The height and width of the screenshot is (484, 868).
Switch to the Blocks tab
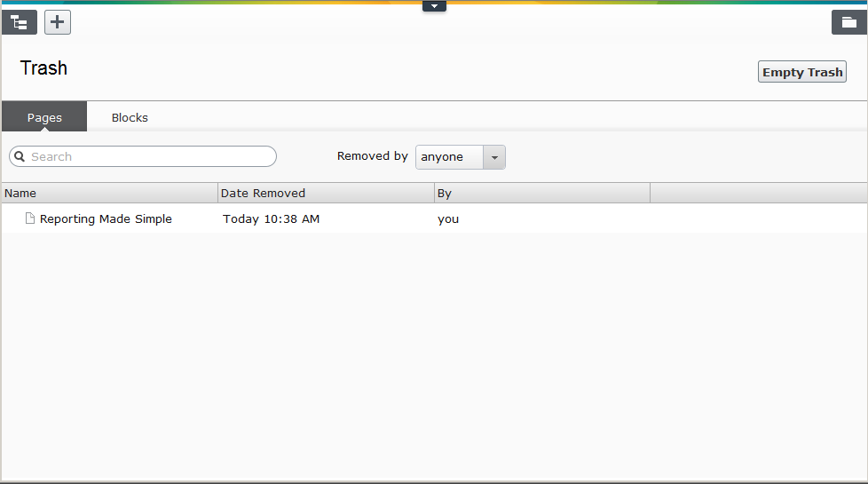130,117
